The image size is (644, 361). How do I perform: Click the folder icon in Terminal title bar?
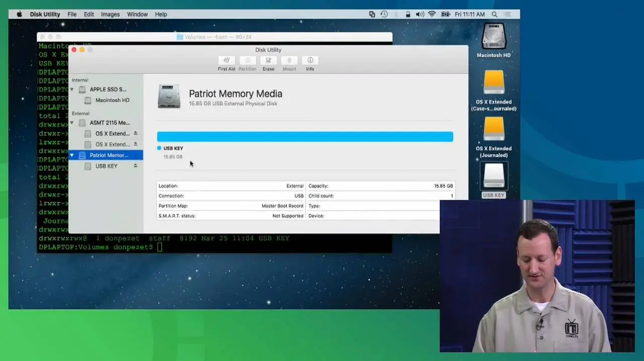[180, 37]
